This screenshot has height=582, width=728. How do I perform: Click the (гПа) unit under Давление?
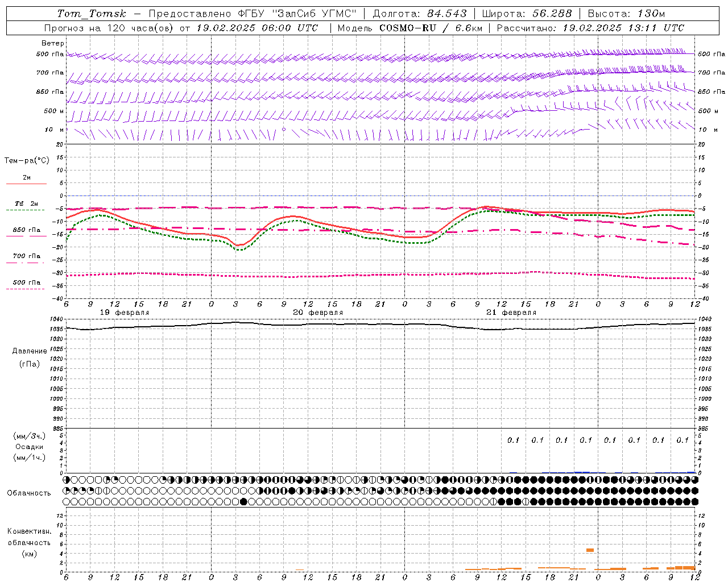tap(30, 364)
